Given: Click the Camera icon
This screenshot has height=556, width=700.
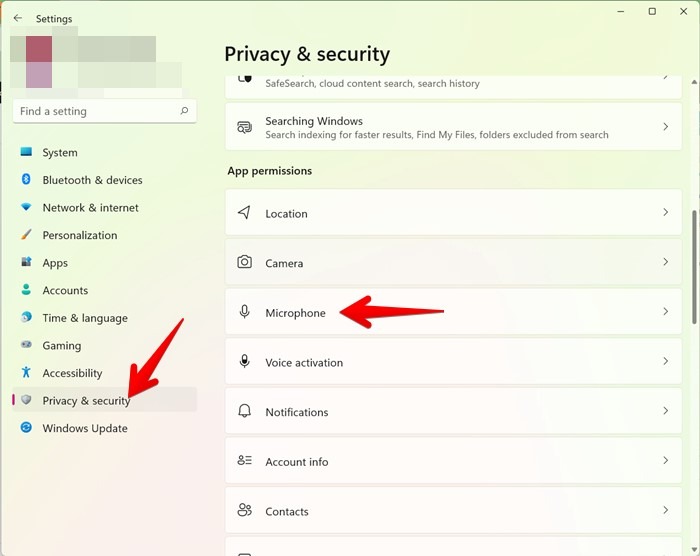Looking at the screenshot, I should click(x=244, y=262).
